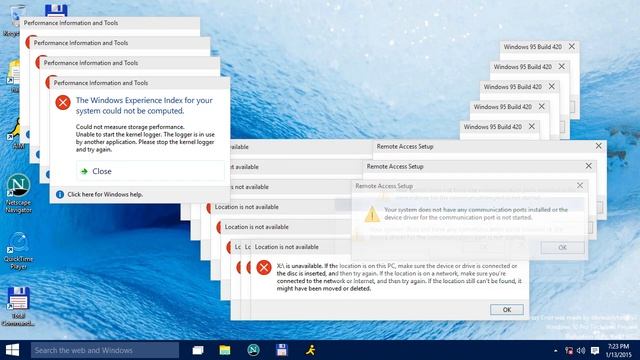
Task: Click OK in the faded Remote Access Setup dialog
Action: pyautogui.click(x=562, y=248)
